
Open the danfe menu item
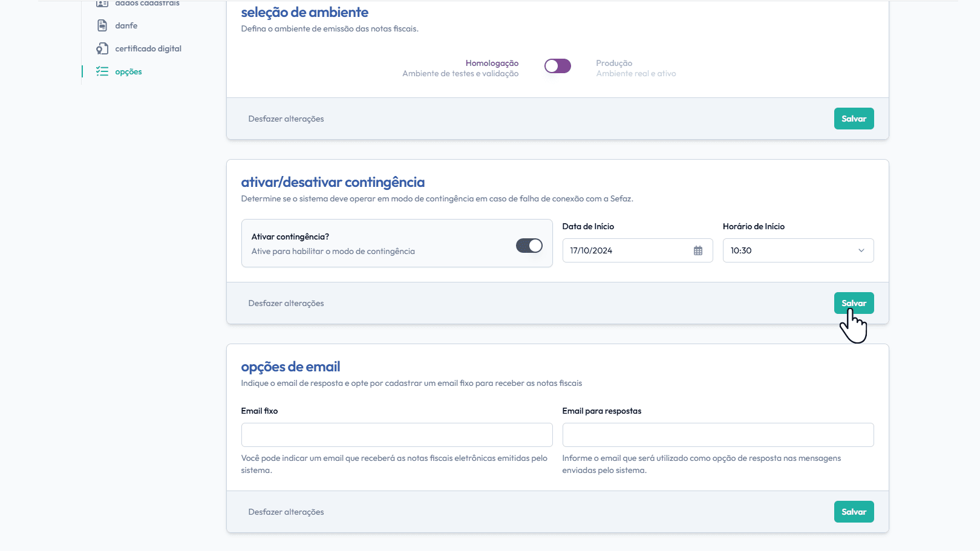pos(126,25)
